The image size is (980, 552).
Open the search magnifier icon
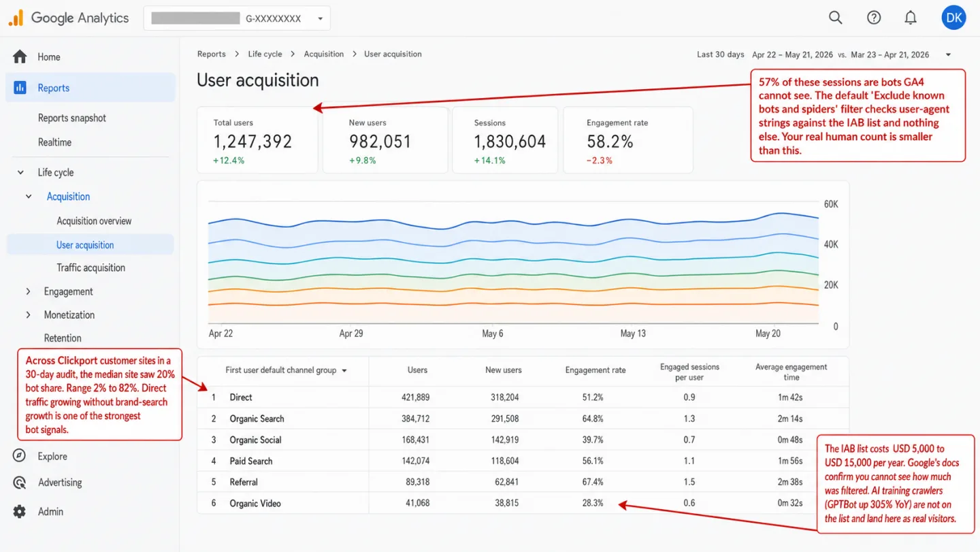836,18
